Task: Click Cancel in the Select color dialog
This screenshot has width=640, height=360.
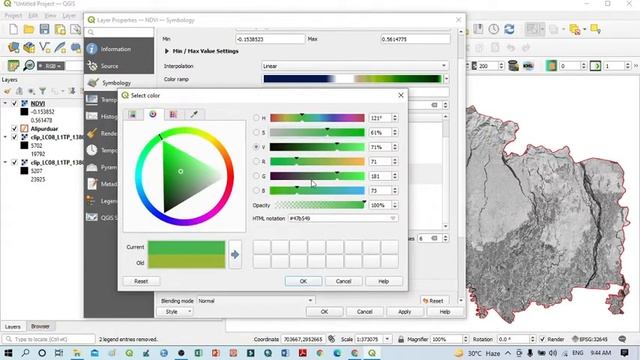Action: [x=343, y=281]
